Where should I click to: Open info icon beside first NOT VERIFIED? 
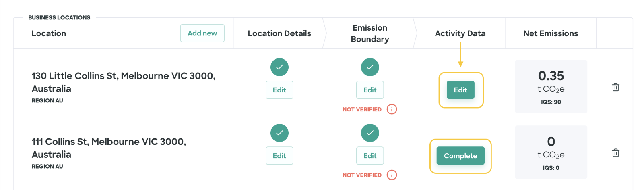pyautogui.click(x=392, y=109)
